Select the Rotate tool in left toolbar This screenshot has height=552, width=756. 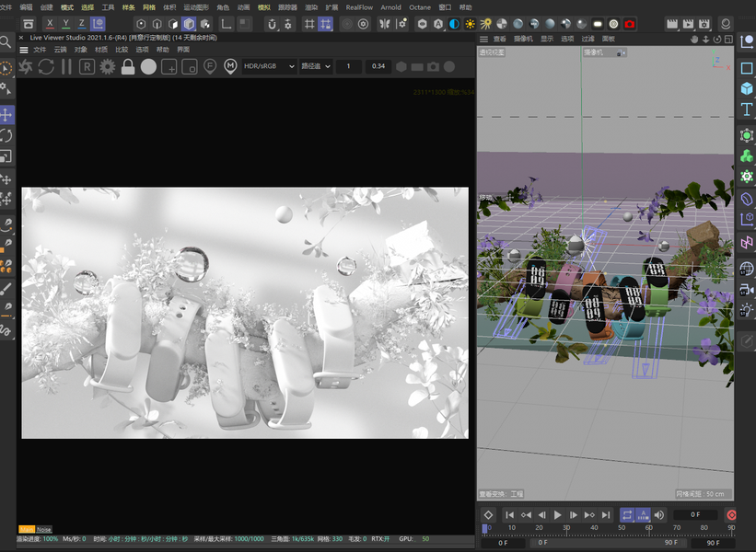tap(6, 136)
